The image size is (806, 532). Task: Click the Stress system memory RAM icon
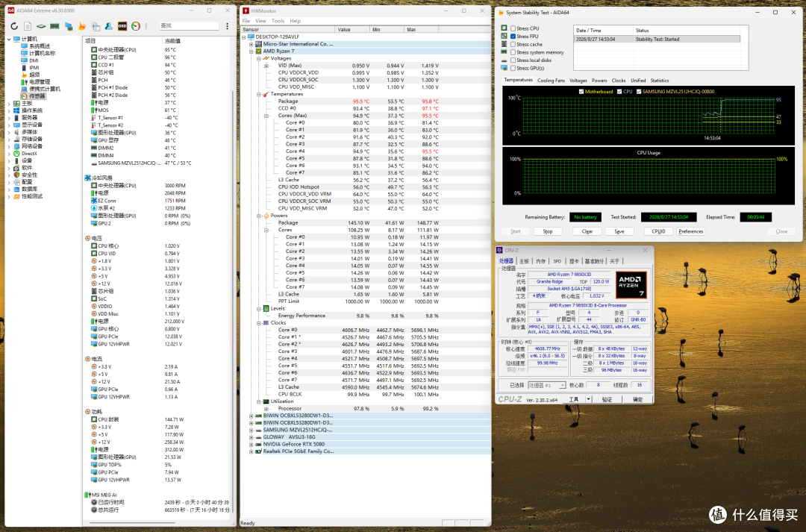coord(504,52)
